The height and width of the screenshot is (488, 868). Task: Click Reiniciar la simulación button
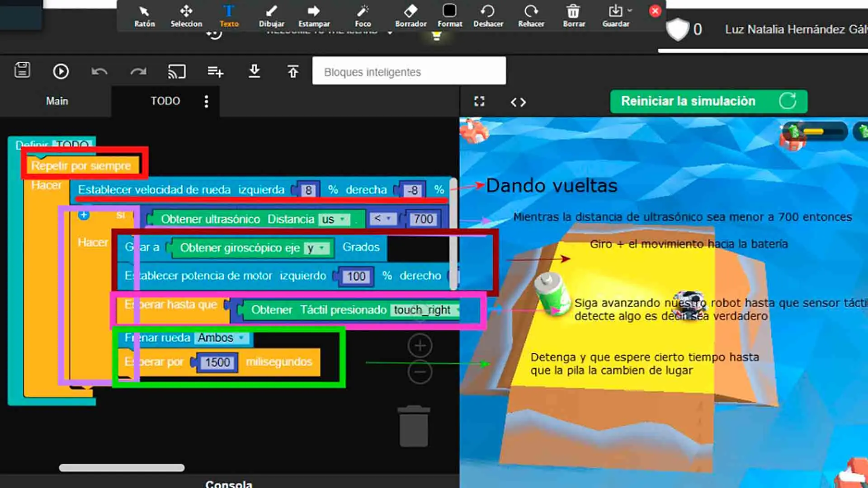tap(708, 101)
